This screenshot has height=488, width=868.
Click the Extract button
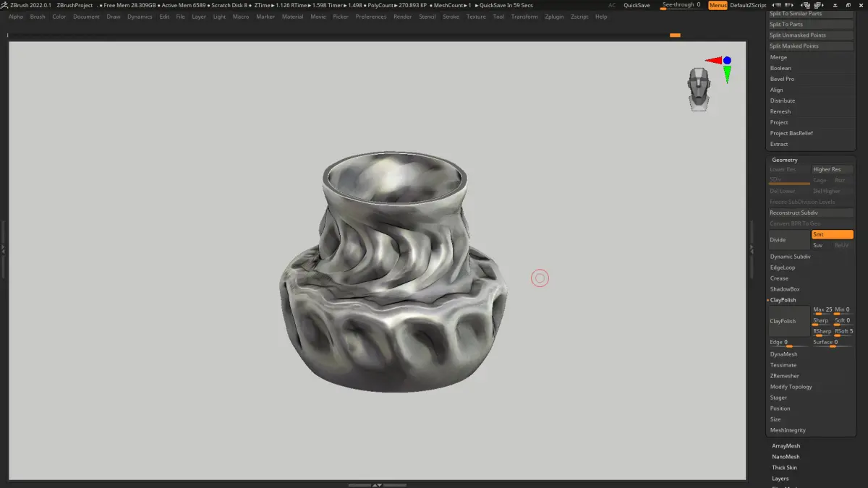[779, 144]
